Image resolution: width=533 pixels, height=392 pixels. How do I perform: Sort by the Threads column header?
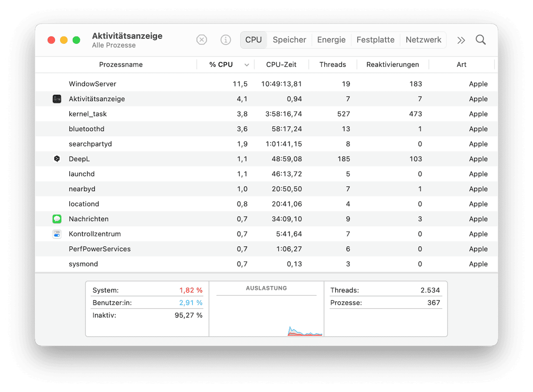pos(333,64)
